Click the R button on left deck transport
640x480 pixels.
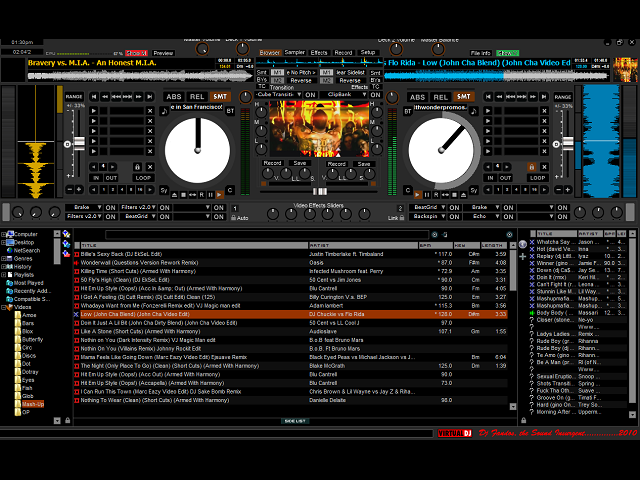pos(202,195)
